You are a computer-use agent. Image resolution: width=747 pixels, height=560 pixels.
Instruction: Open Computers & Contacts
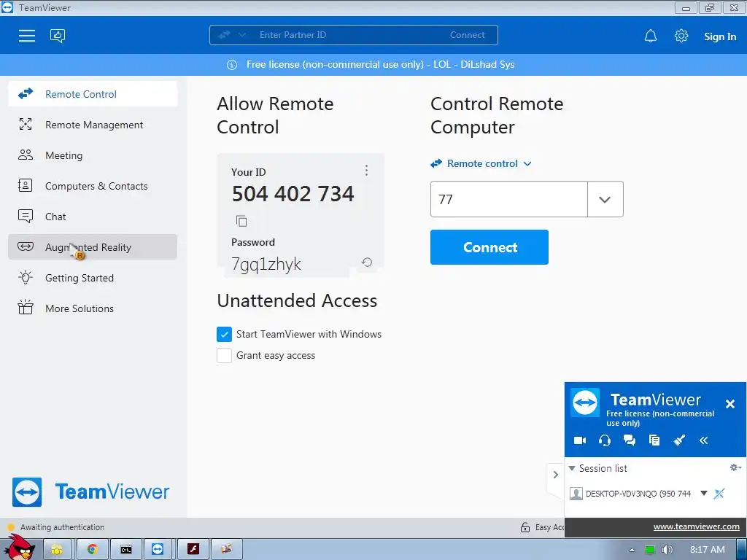click(93, 186)
